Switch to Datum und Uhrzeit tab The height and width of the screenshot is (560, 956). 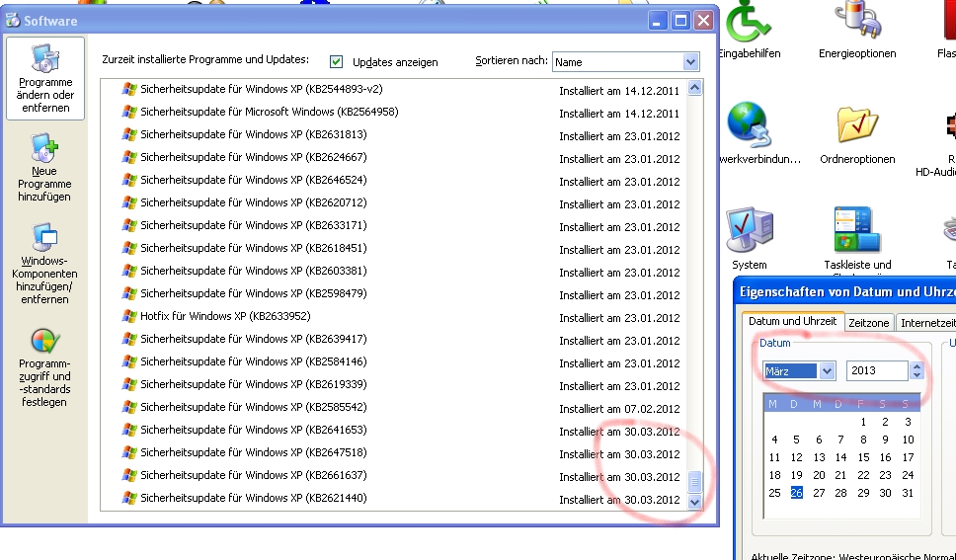click(x=793, y=321)
